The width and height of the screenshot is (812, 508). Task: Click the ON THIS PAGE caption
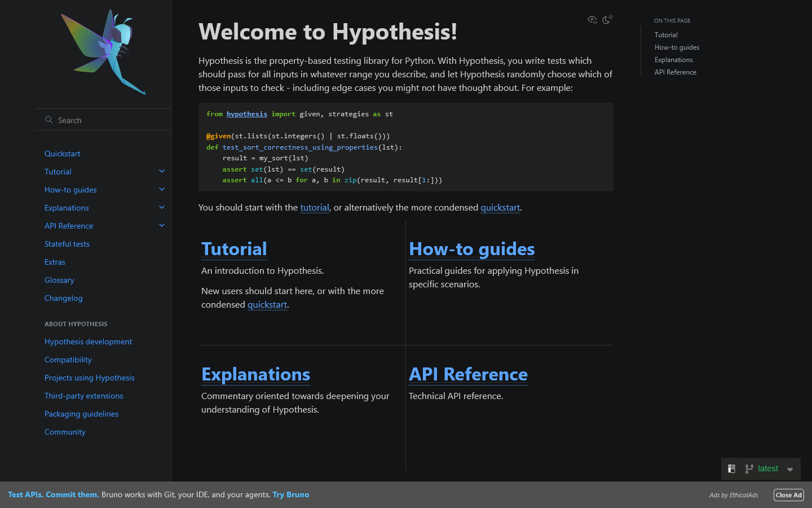(x=672, y=21)
